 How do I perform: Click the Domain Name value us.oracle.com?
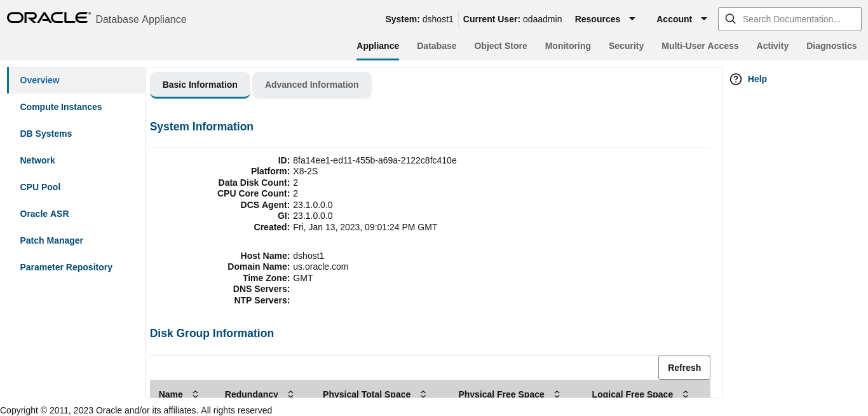tap(321, 267)
